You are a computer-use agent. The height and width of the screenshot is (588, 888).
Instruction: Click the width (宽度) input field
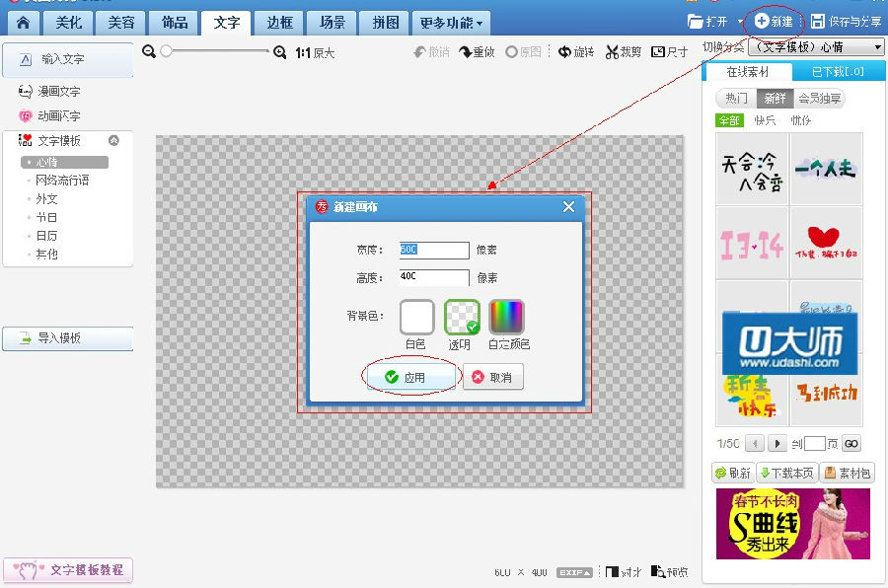point(433,251)
